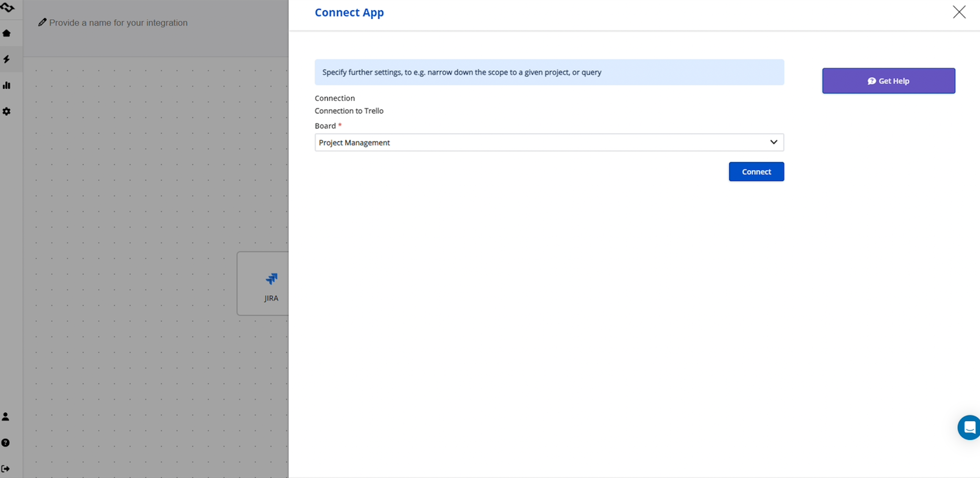Click the pencil edit icon beside integration name
The width and height of the screenshot is (980, 478).
tap(42, 23)
